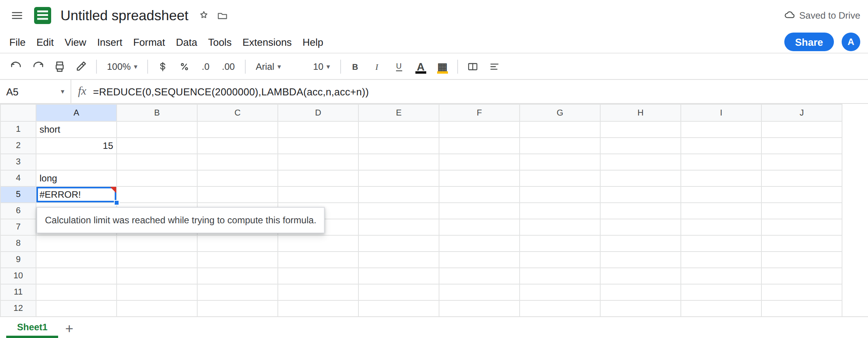Image resolution: width=868 pixels, height=338 pixels.
Task: Open the zoom level dropdown
Action: coord(122,67)
